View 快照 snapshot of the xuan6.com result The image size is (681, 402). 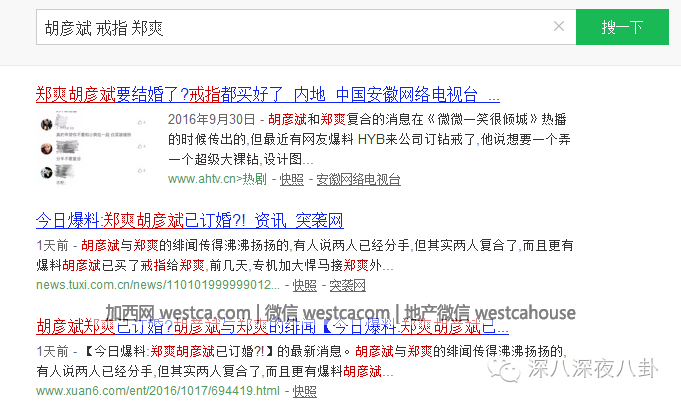304,391
